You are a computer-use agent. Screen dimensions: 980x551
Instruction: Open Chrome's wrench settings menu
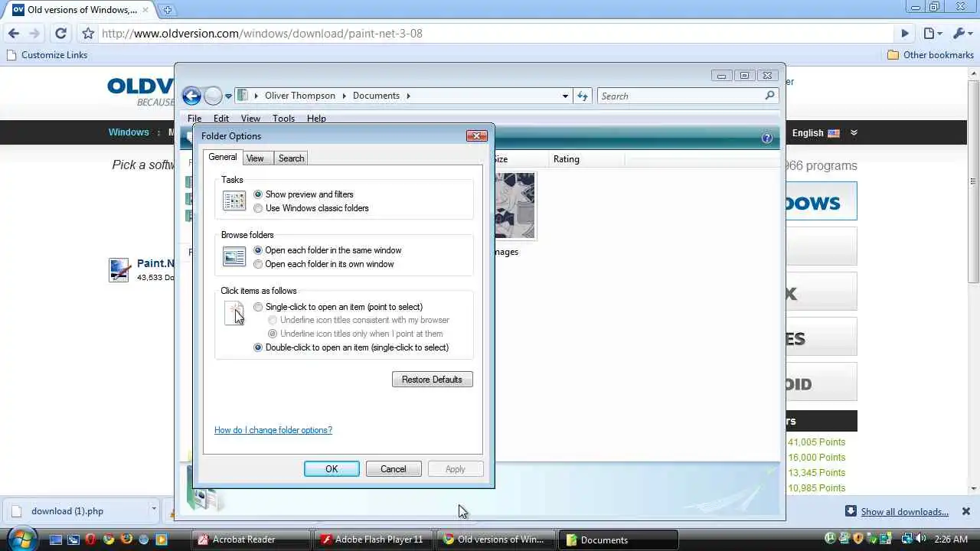pos(961,33)
